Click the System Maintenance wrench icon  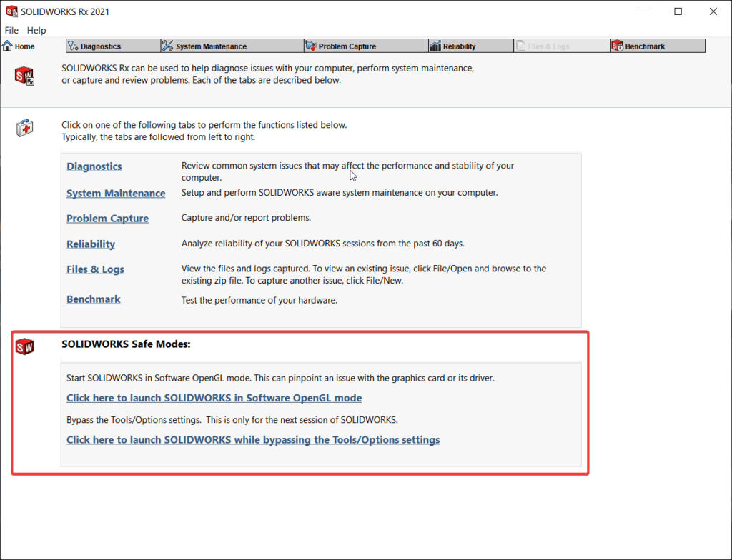pos(167,46)
